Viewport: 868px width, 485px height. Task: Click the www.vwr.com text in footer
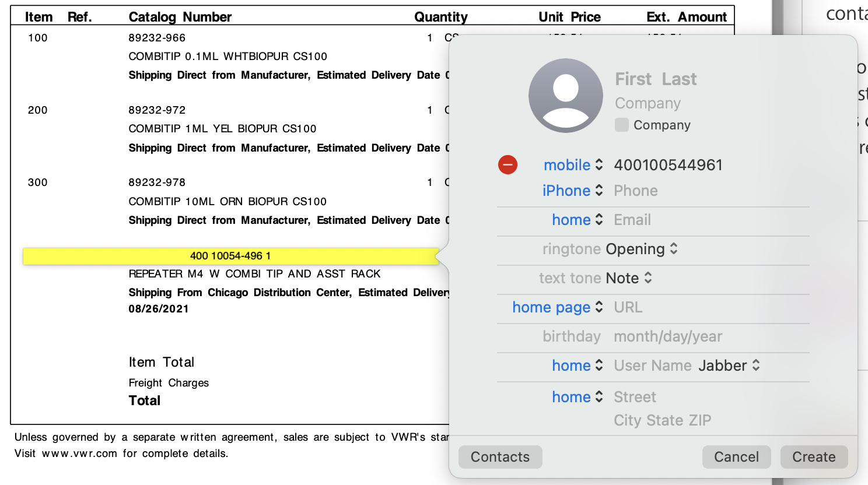pyautogui.click(x=79, y=454)
